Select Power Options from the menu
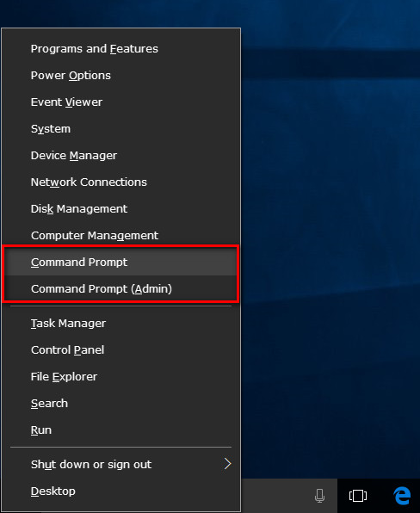Screen dimensions: 420x513 click(x=121, y=76)
